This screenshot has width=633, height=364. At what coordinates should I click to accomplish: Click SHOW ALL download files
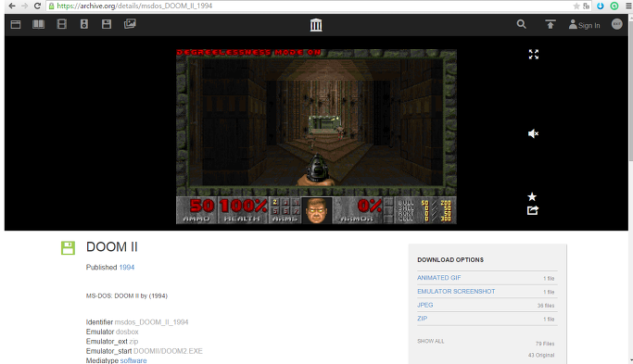[x=430, y=341]
